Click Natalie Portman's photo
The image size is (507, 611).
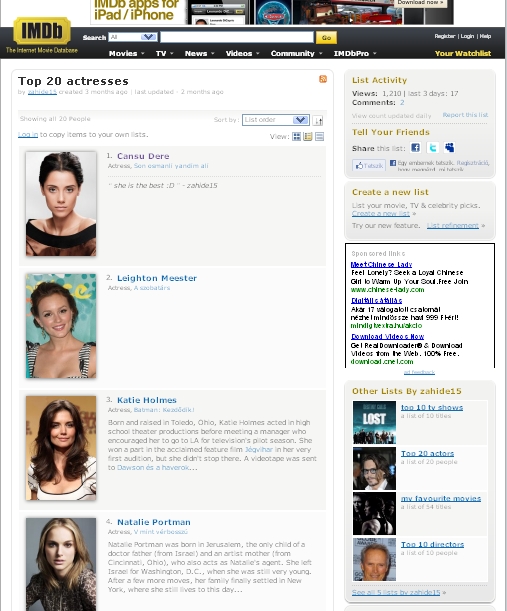coord(61,564)
